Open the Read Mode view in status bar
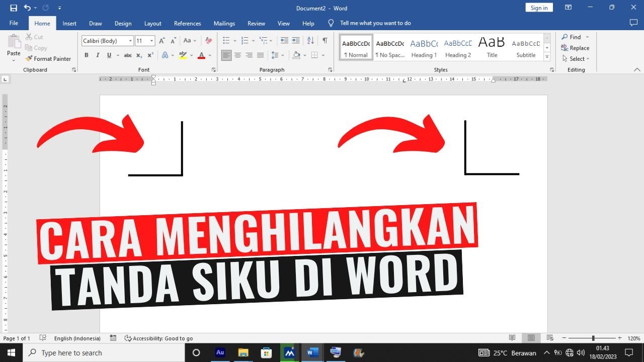644x362 pixels. tap(512, 338)
